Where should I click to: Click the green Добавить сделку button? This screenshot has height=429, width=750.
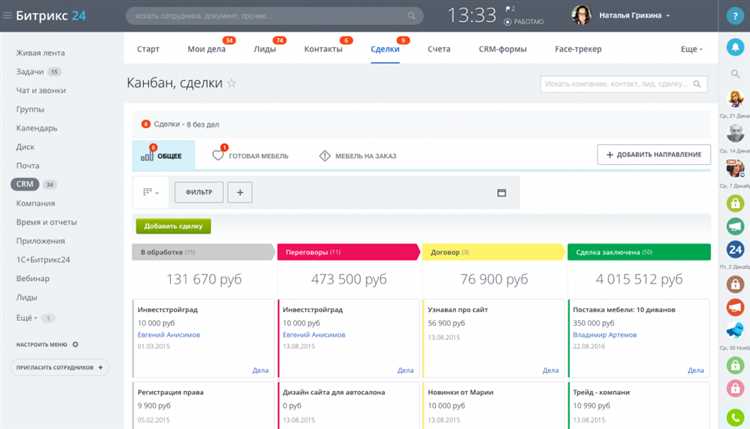click(173, 226)
